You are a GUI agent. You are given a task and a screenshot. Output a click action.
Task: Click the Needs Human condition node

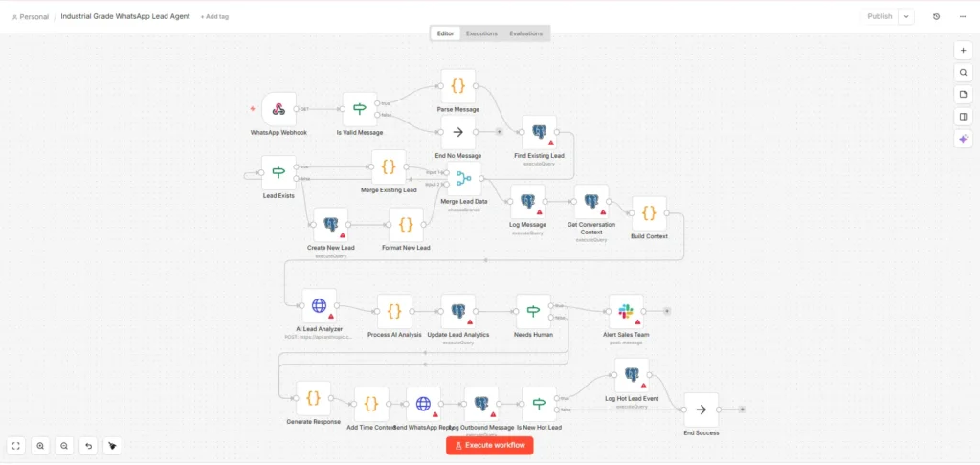(533, 311)
